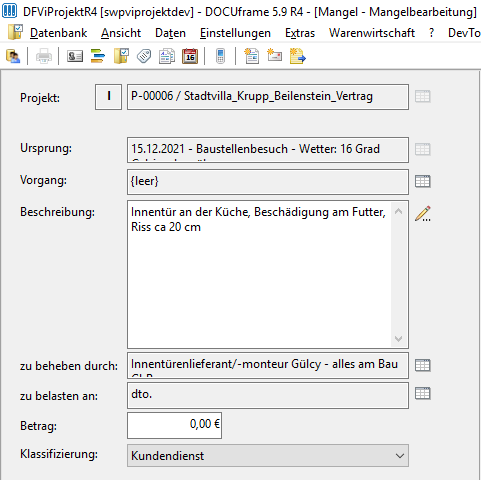Open the Datenbank menu
This screenshot has height=480, width=481.
click(x=58, y=33)
